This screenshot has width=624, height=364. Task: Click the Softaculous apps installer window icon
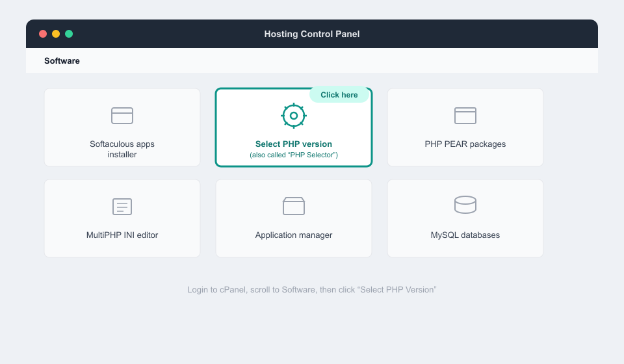tap(122, 116)
